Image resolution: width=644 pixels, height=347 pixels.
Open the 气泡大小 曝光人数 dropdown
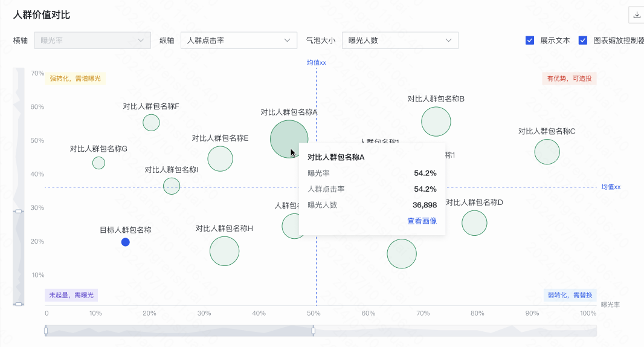(400, 41)
